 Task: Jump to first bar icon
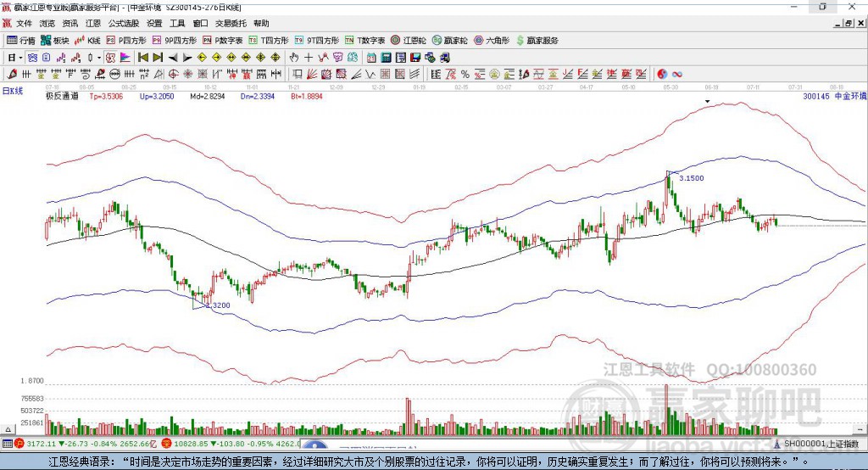pyautogui.click(x=142, y=58)
